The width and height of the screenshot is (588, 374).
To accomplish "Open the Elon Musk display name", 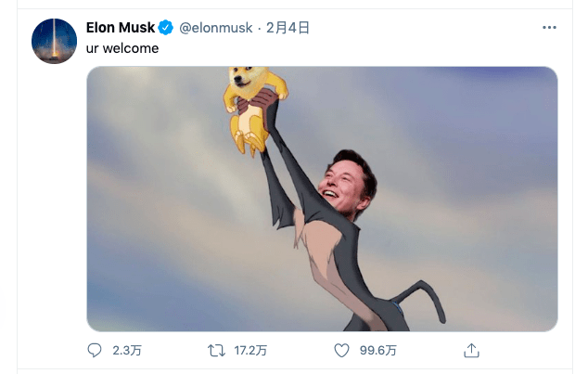I will [x=121, y=28].
